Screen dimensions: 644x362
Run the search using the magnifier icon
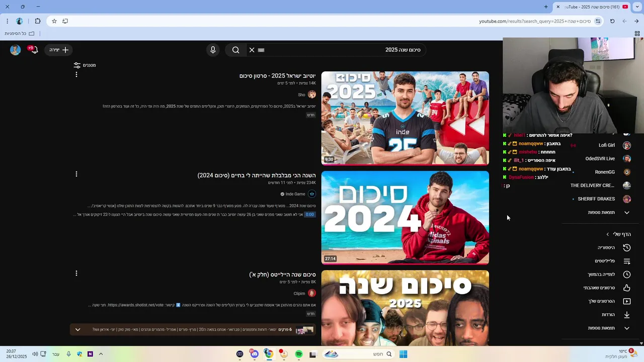tap(235, 50)
